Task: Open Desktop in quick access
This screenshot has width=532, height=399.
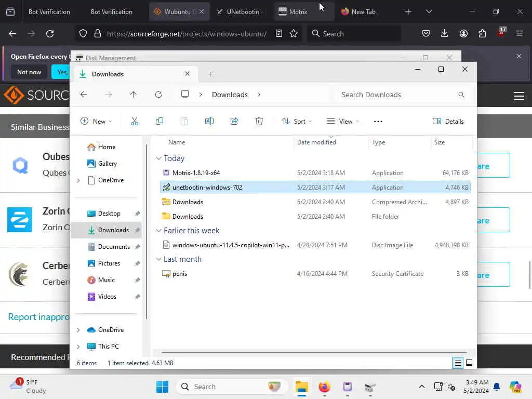Action: (x=103, y=214)
